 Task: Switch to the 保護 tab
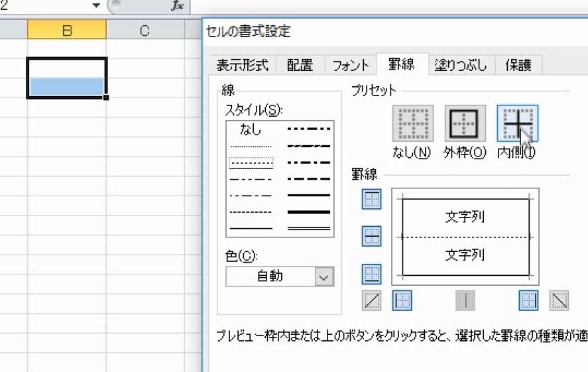click(x=518, y=65)
